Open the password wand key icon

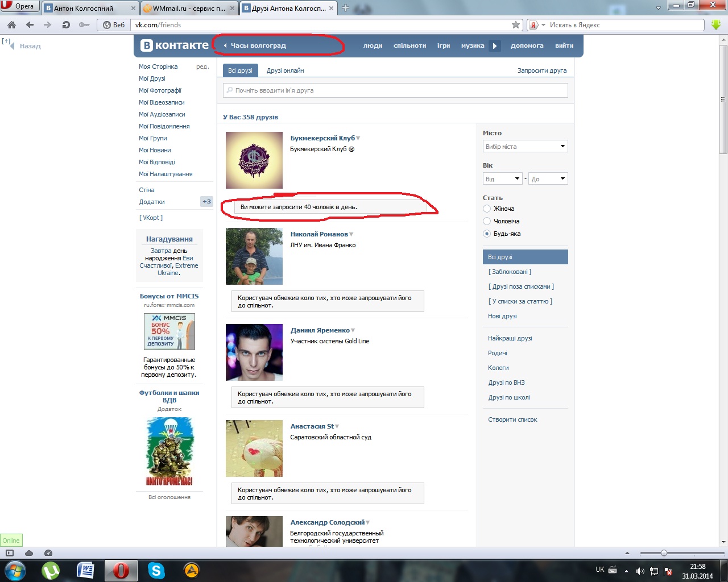tap(84, 25)
